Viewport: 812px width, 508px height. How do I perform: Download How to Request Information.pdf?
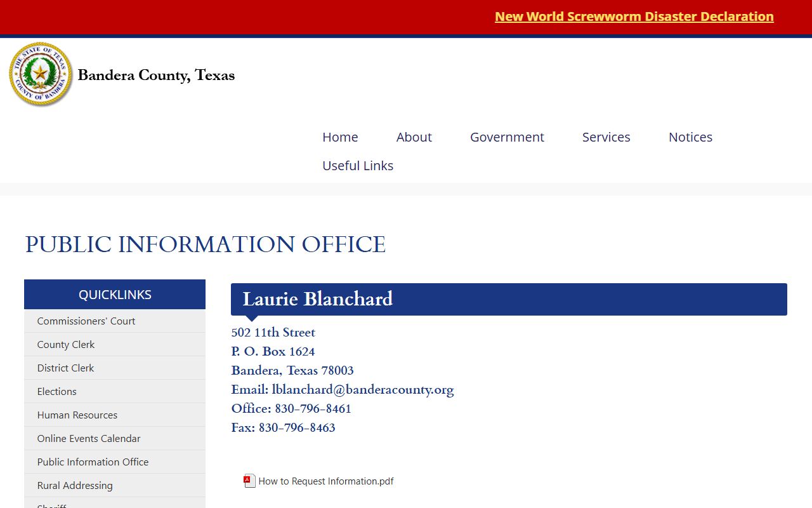coord(326,481)
